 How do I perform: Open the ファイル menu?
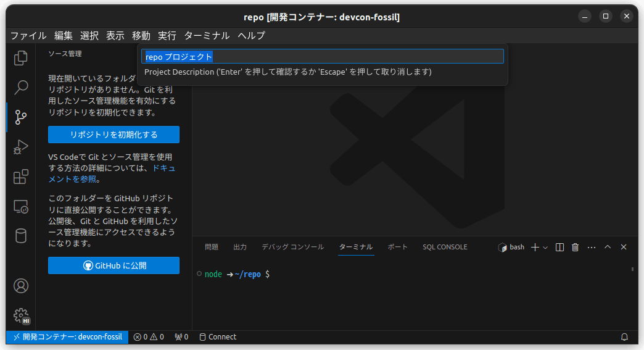click(28, 36)
